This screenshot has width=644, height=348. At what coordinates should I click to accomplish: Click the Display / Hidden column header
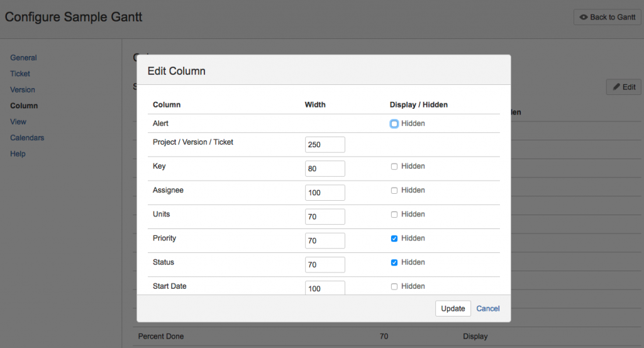click(x=418, y=104)
